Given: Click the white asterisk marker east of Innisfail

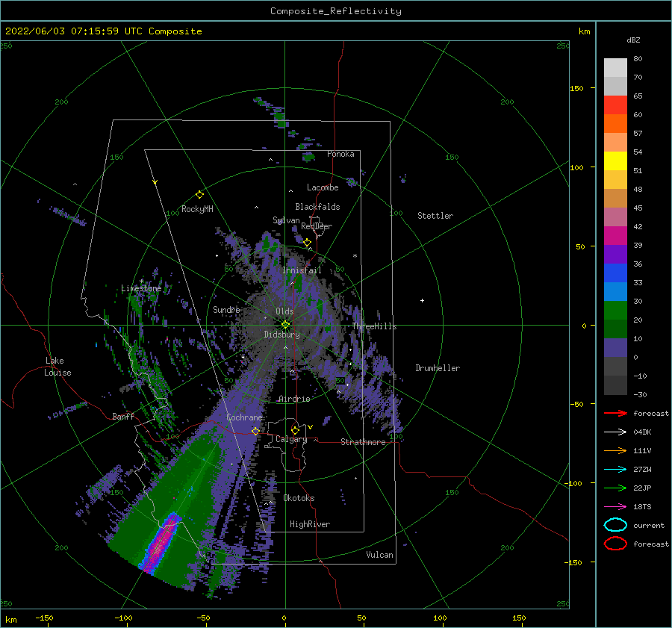Looking at the screenshot, I should pos(355,256).
